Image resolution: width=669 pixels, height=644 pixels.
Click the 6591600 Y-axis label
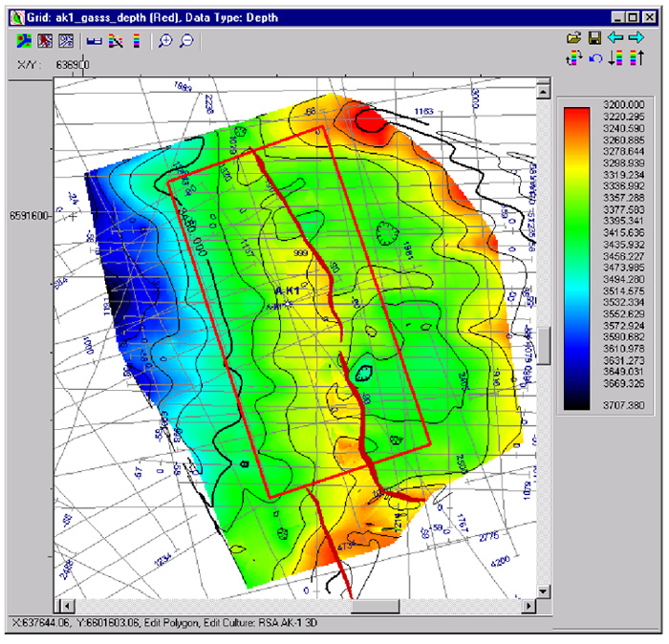29,216
